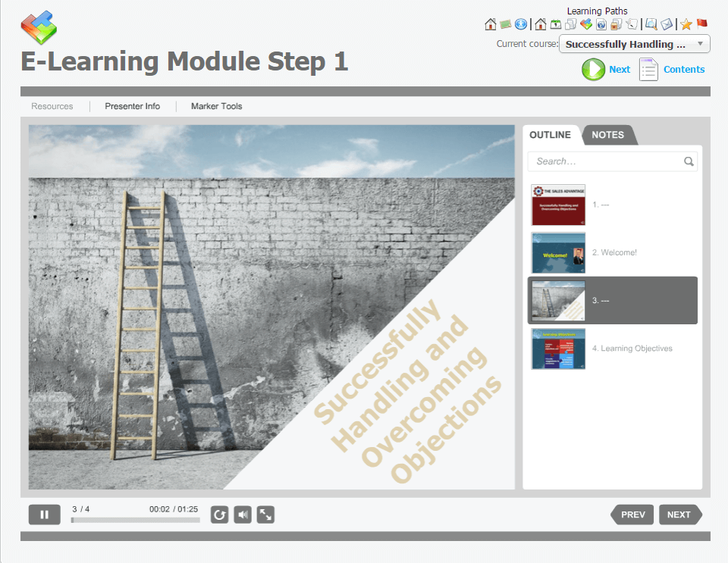Advance with the grey NEXT player button
Viewport: 728px width, 563px height.
click(x=680, y=515)
